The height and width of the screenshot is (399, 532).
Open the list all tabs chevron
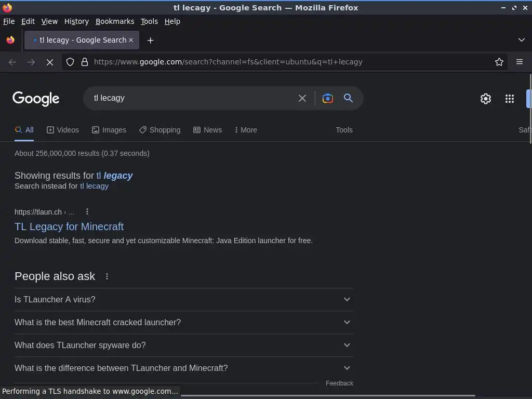[522, 40]
